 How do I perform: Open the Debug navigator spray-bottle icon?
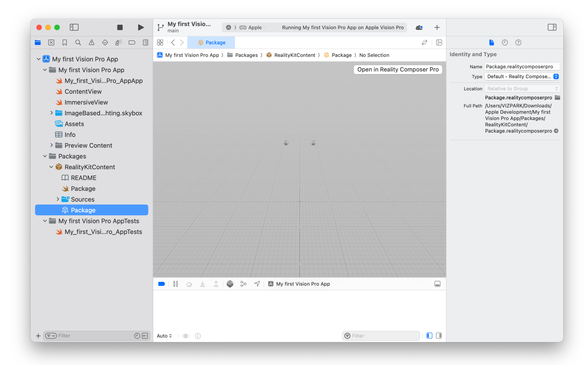pyautogui.click(x=118, y=42)
